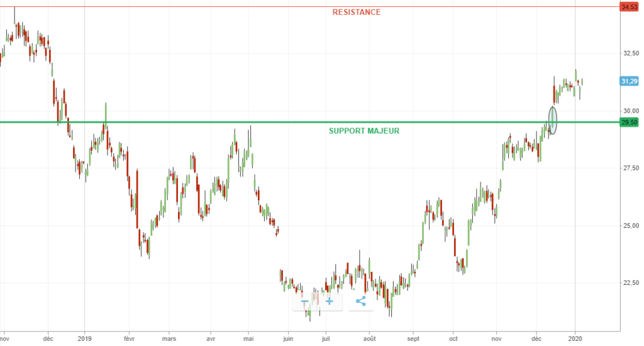This screenshot has height=346, width=644.
Task: Click the févr date axis label
Action: pyautogui.click(x=129, y=339)
